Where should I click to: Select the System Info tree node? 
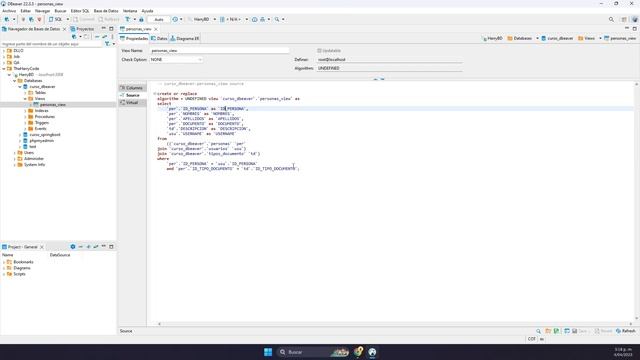click(x=34, y=164)
